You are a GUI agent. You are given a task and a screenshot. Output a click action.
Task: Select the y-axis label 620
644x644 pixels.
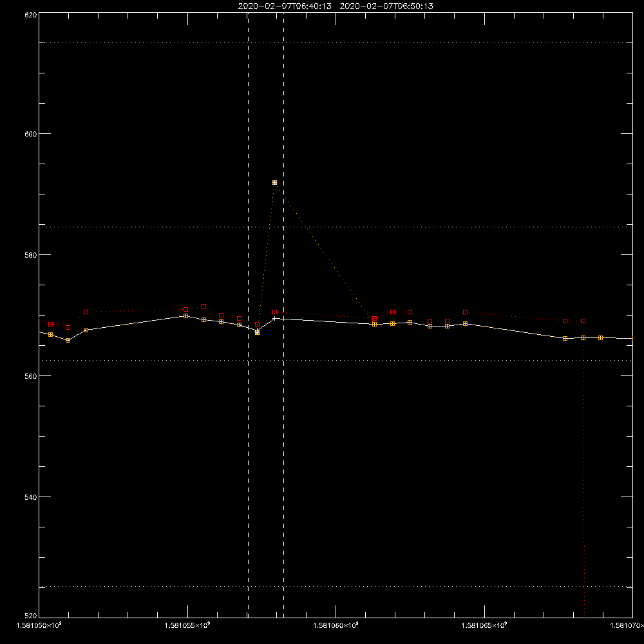tap(31, 15)
